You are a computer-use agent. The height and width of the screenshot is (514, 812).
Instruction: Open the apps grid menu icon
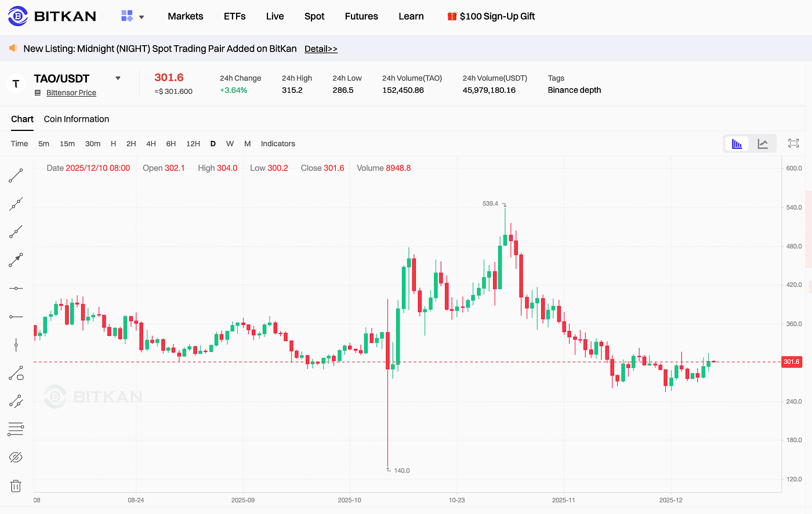pyautogui.click(x=127, y=16)
